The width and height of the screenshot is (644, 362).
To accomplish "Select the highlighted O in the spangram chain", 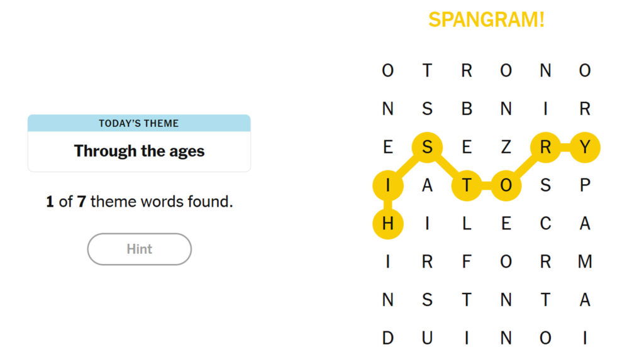I will (x=506, y=185).
